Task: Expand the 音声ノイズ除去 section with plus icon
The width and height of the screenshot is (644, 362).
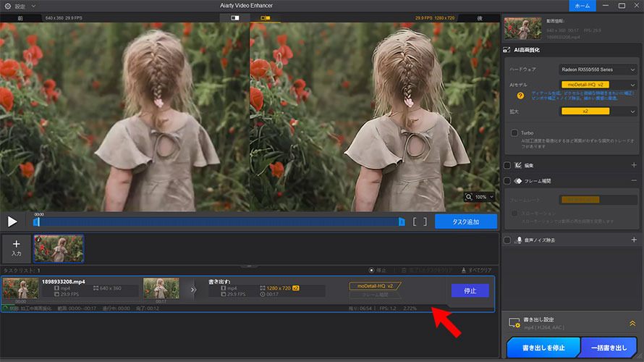Action: 634,240
